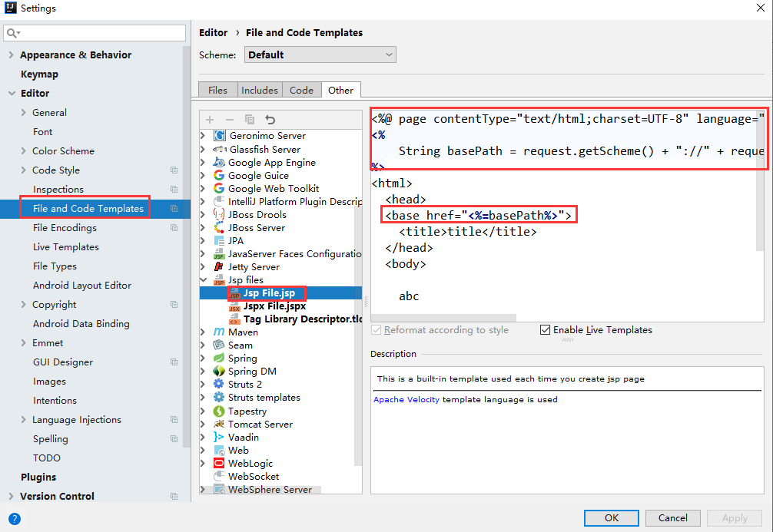Click the Spring green leaf icon

coord(219,359)
